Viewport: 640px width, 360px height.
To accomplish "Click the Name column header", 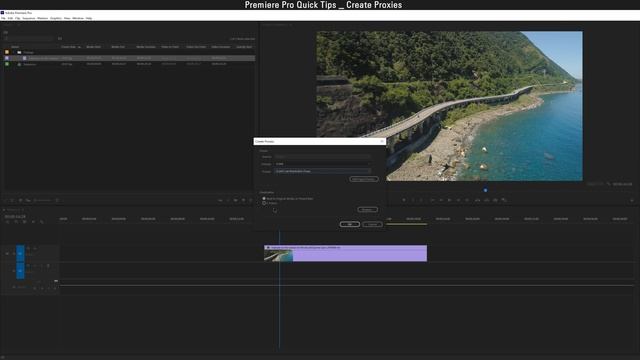I will coord(15,47).
